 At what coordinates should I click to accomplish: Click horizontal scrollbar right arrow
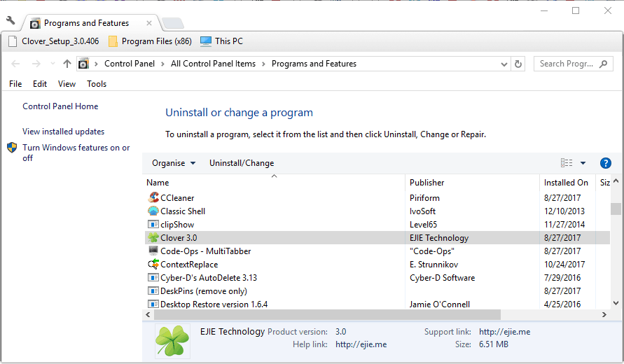604,315
